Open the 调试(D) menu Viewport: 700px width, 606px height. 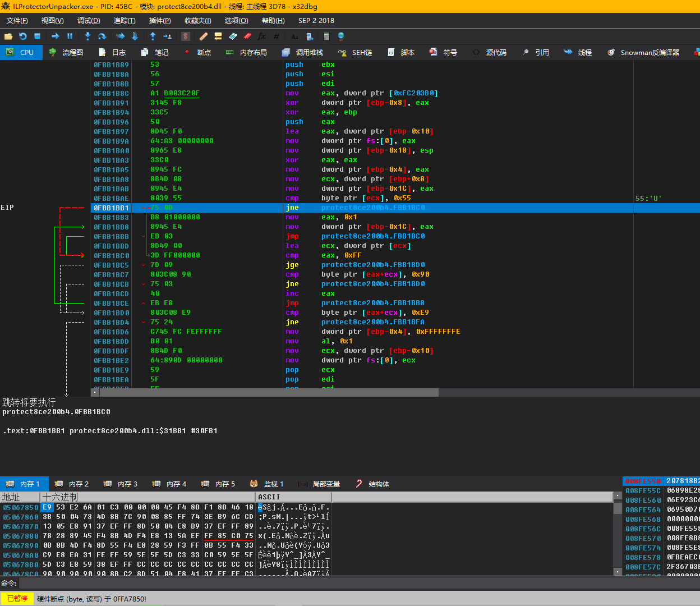[89, 21]
